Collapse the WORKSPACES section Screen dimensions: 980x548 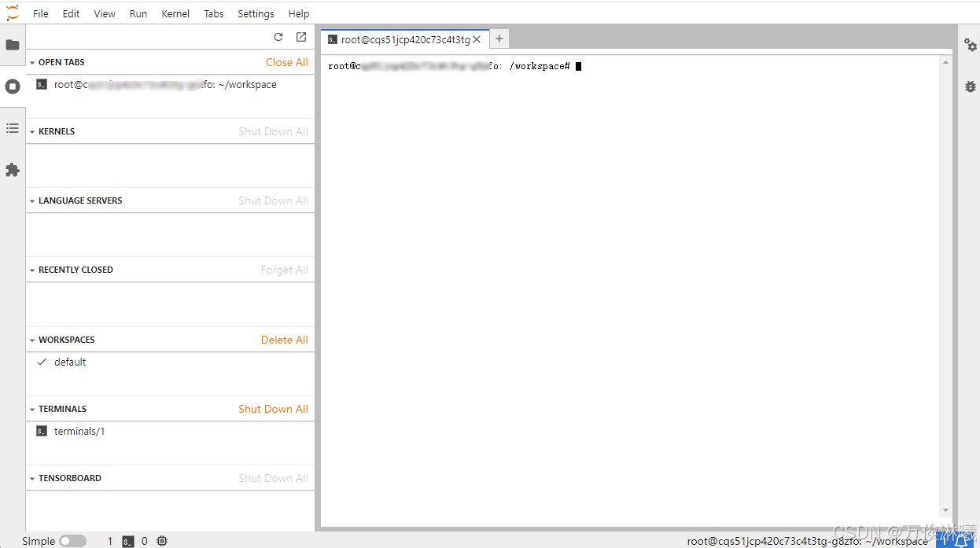32,340
